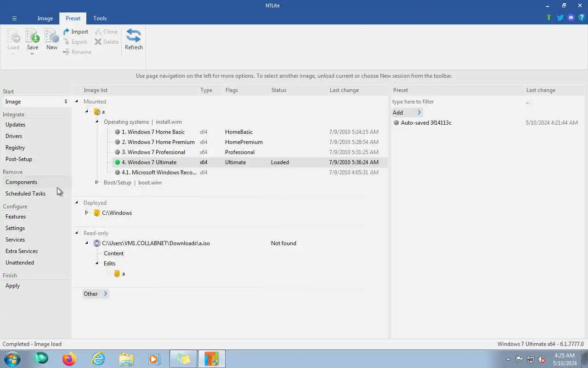
Task: Click the Export preset button
Action: click(75, 42)
